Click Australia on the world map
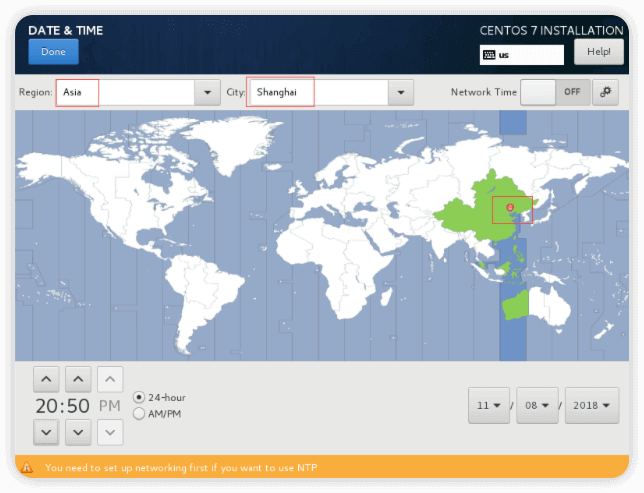Screen dimensions: 644x493 click(537, 306)
